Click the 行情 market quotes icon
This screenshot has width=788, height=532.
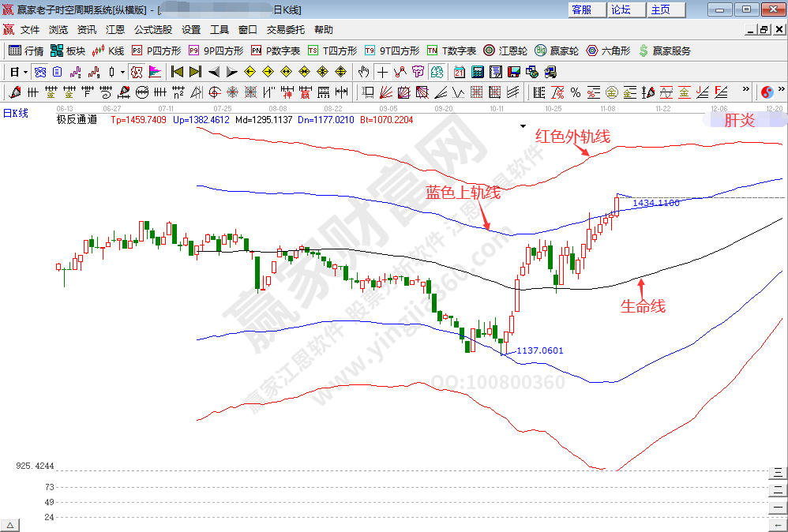pos(25,51)
